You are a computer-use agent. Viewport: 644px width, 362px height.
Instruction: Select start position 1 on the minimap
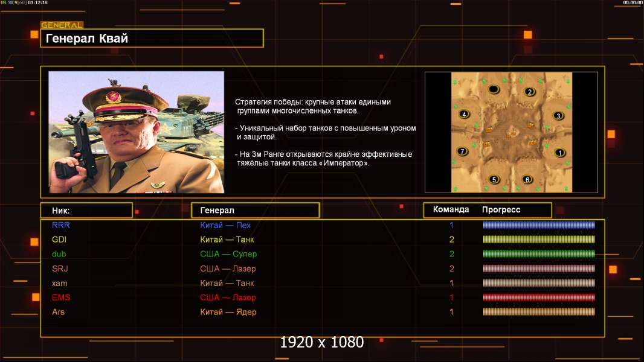(560, 153)
